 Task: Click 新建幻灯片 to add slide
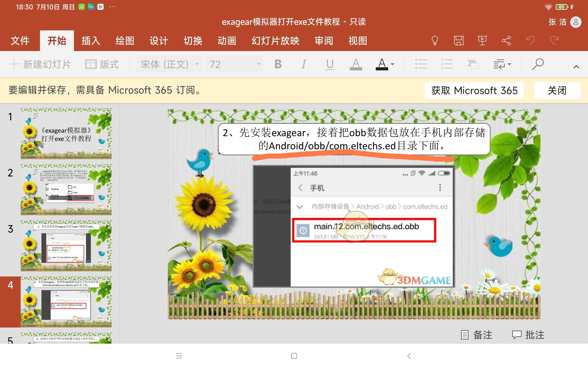coord(40,64)
